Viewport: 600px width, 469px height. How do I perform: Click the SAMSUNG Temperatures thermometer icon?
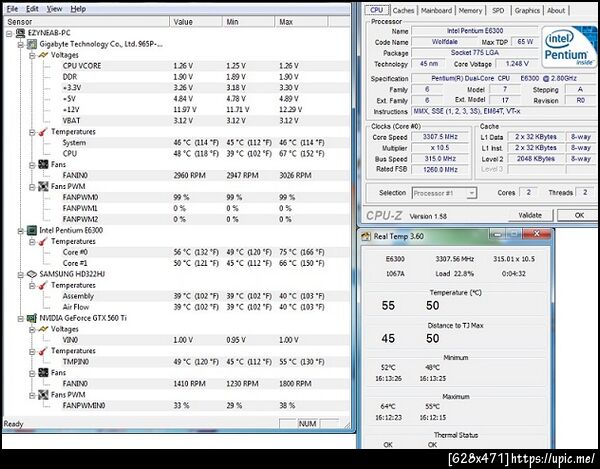pyautogui.click(x=43, y=285)
